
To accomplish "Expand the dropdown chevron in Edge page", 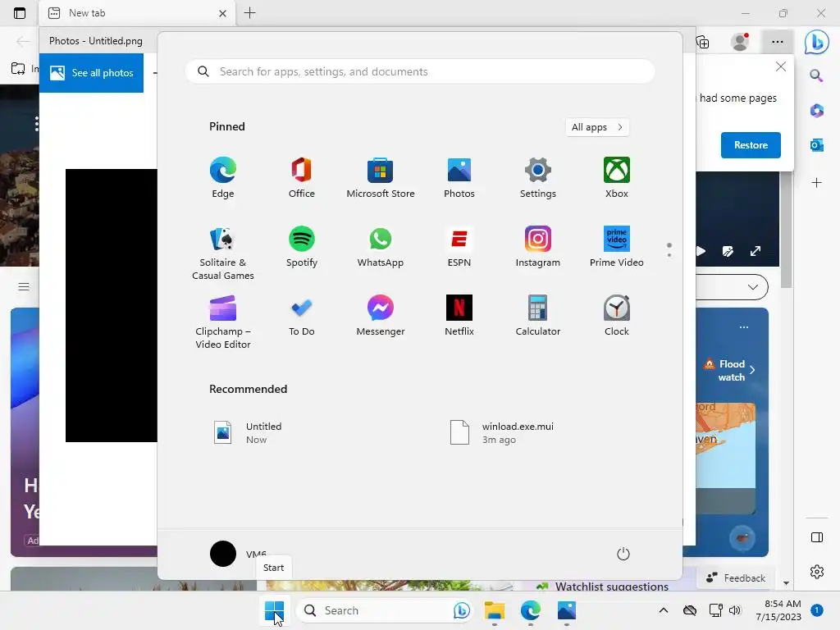I will tap(753, 286).
